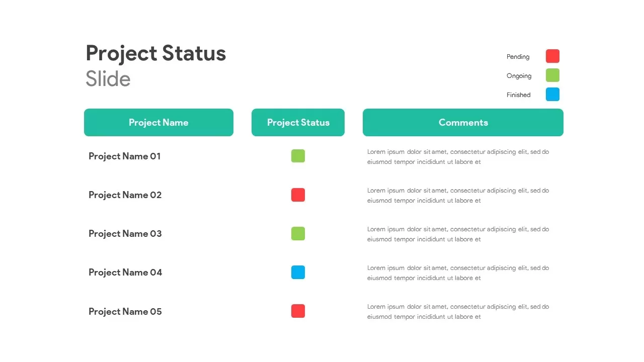Select the Project Status title text
644x362 pixels.
pos(156,53)
